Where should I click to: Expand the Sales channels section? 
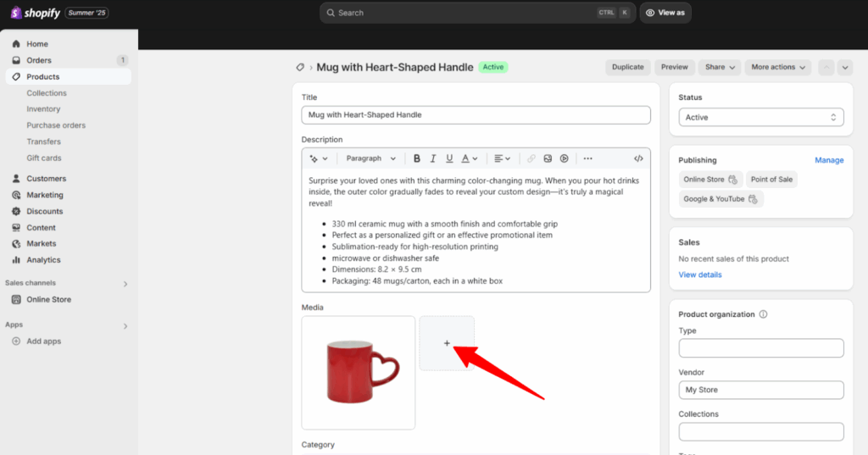click(125, 284)
